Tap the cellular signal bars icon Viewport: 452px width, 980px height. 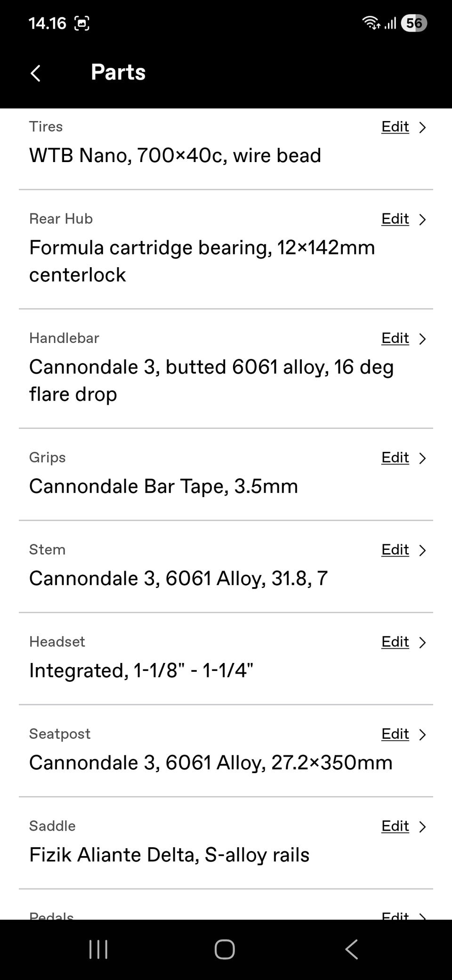[390, 23]
